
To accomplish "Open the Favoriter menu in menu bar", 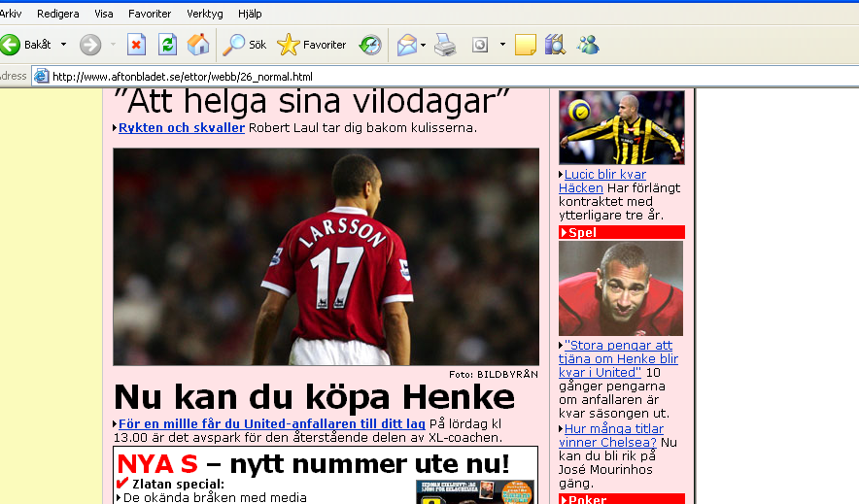I will 150,14.
